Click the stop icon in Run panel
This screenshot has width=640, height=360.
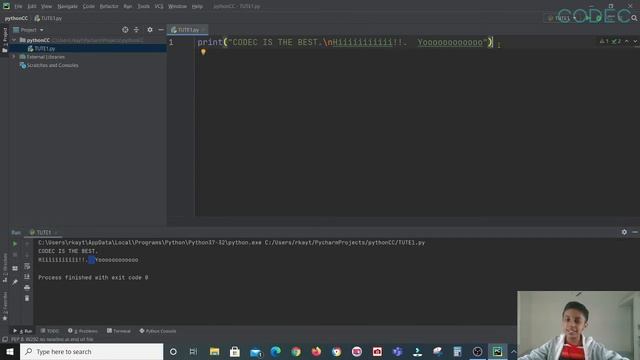pos(15,255)
